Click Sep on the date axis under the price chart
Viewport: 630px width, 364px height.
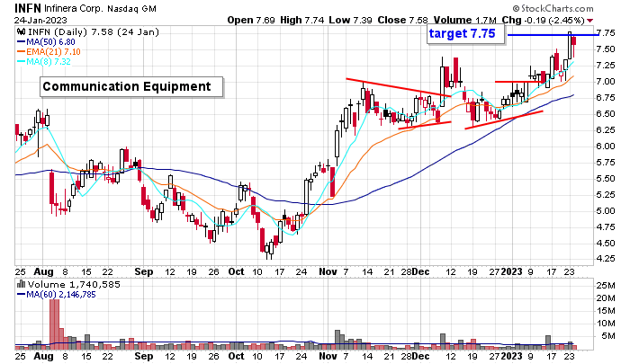[144, 271]
